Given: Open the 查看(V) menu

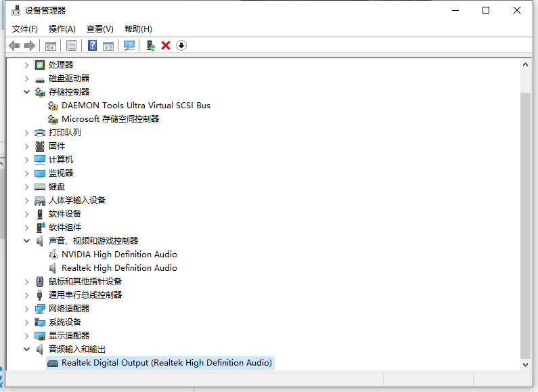Looking at the screenshot, I should pos(99,29).
